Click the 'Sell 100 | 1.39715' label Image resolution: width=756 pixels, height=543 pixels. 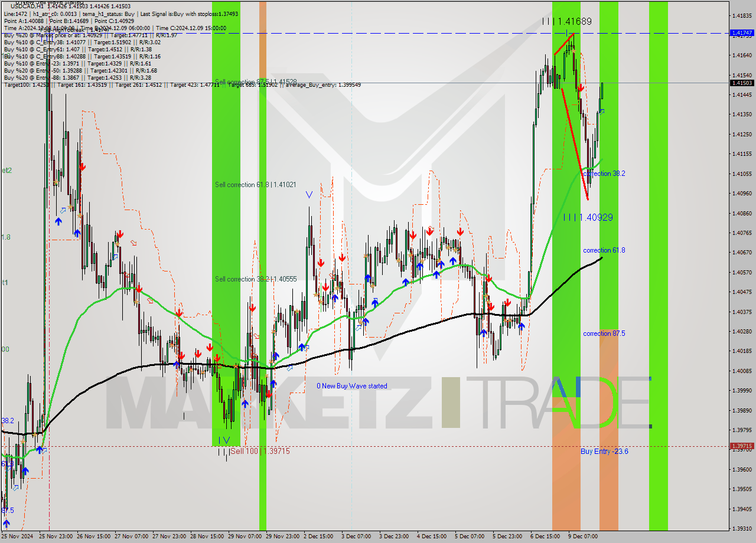point(260,451)
